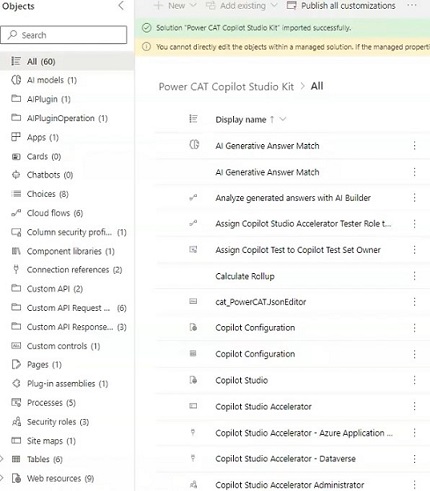
Task: Expand the Web resources tree node
Action: pyautogui.click(x=2, y=478)
